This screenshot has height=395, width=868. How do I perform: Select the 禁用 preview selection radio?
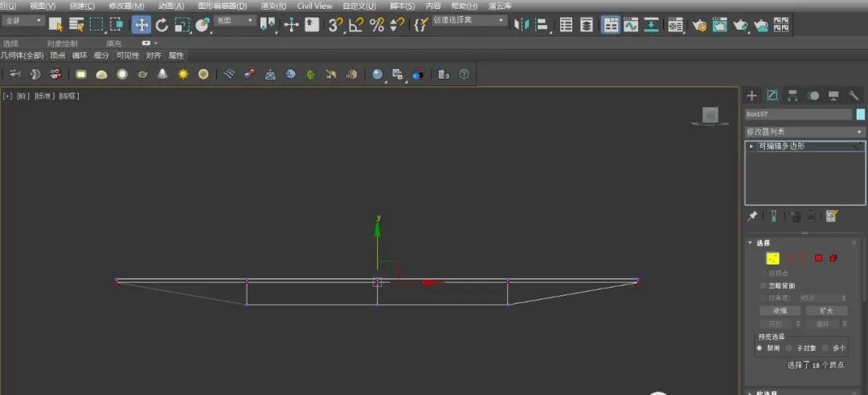click(759, 348)
